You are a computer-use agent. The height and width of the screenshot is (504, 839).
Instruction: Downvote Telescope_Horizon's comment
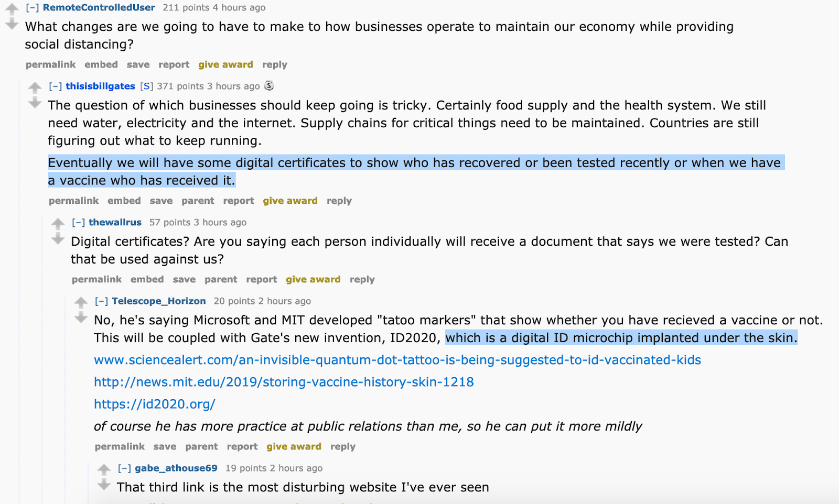(x=81, y=317)
